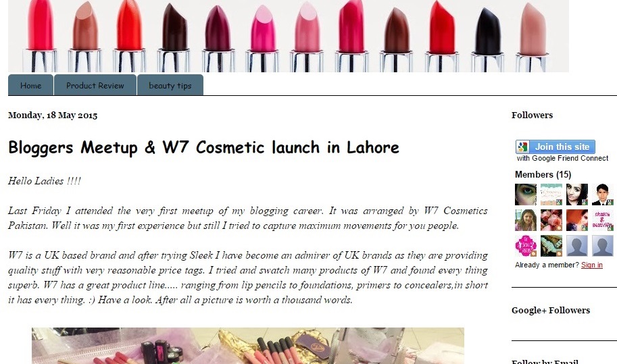Open first default silhouette member avatar
Viewport: 617px width, 364px height.
(576, 245)
